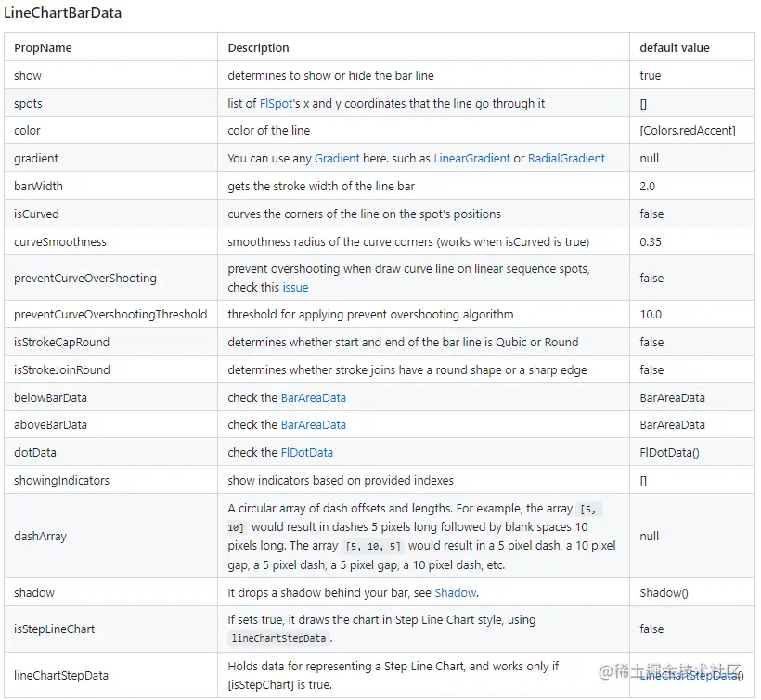
Task: Click the Gradient link
Action: (337, 159)
